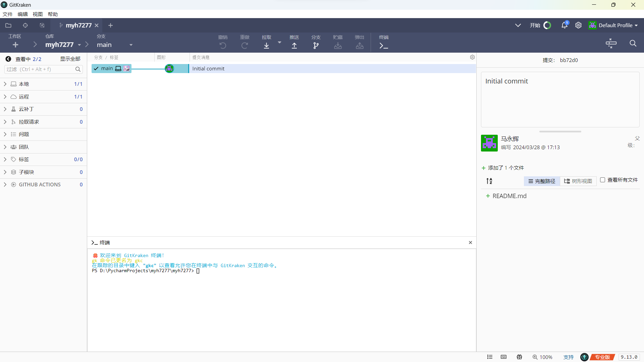Open the 视图 menu

click(x=38, y=14)
